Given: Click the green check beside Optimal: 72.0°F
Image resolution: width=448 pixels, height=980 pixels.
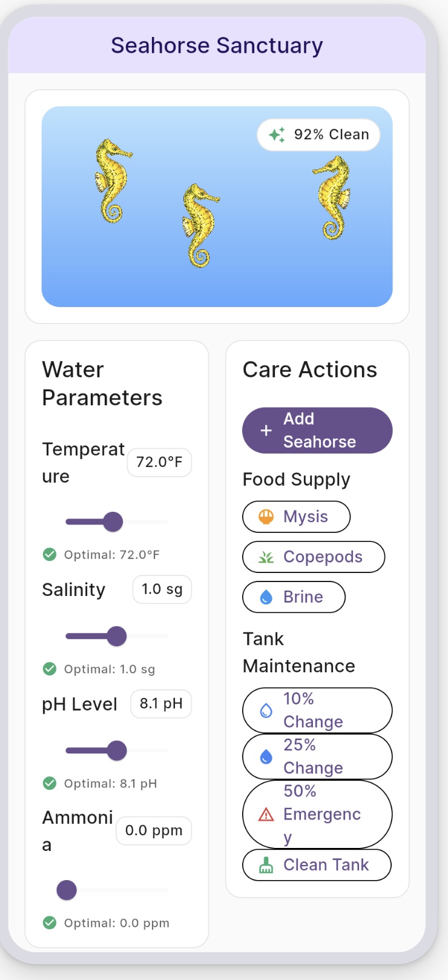Looking at the screenshot, I should pos(50,554).
